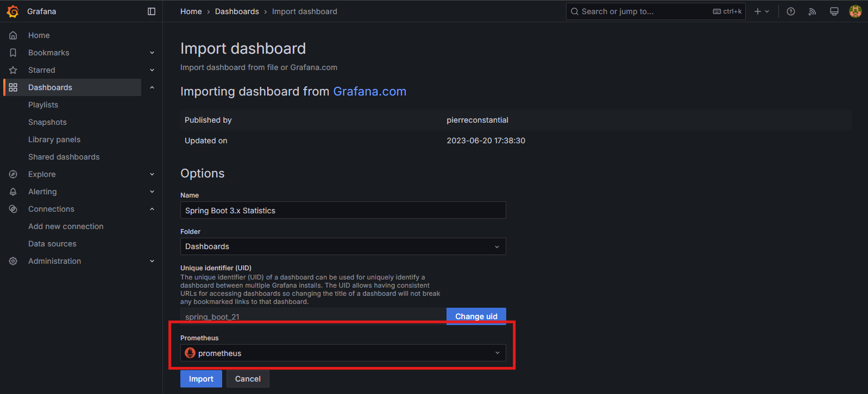The height and width of the screenshot is (394, 868).
Task: Click the Bookmarks icon in sidebar
Action: click(x=13, y=53)
